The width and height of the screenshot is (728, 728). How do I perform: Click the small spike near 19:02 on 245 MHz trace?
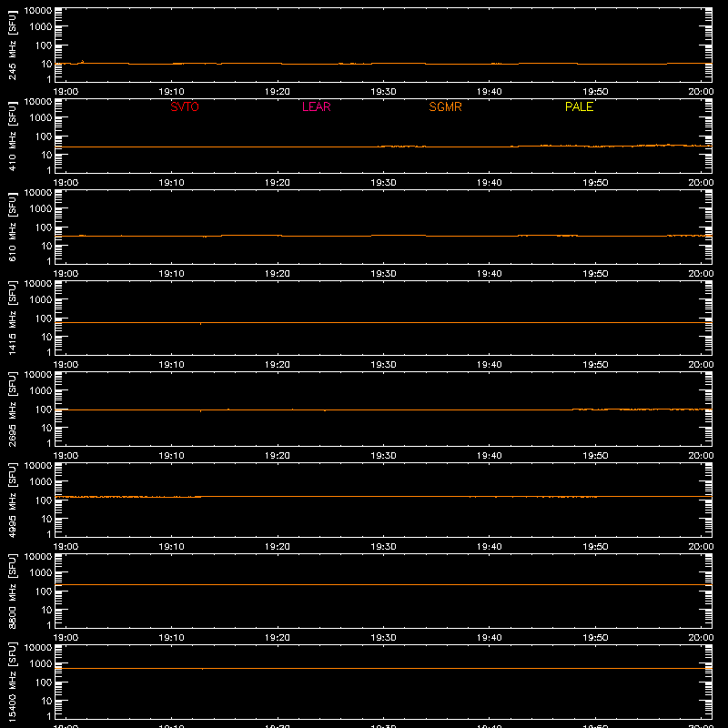82,61
